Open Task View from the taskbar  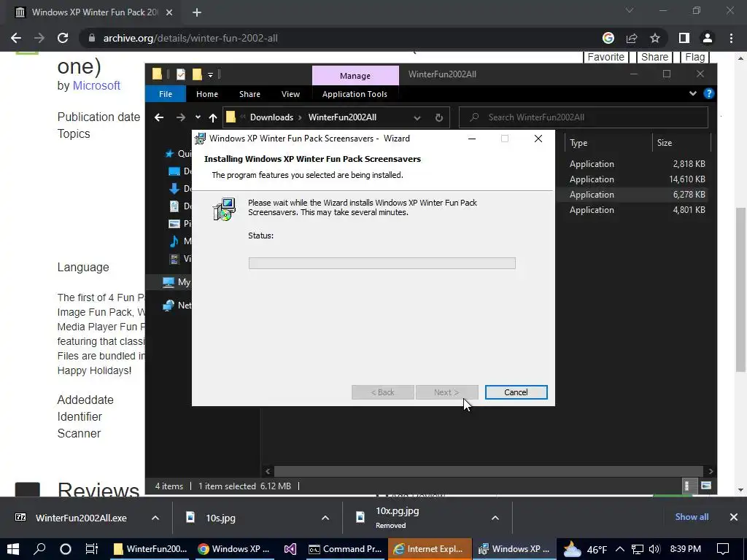tap(91, 549)
